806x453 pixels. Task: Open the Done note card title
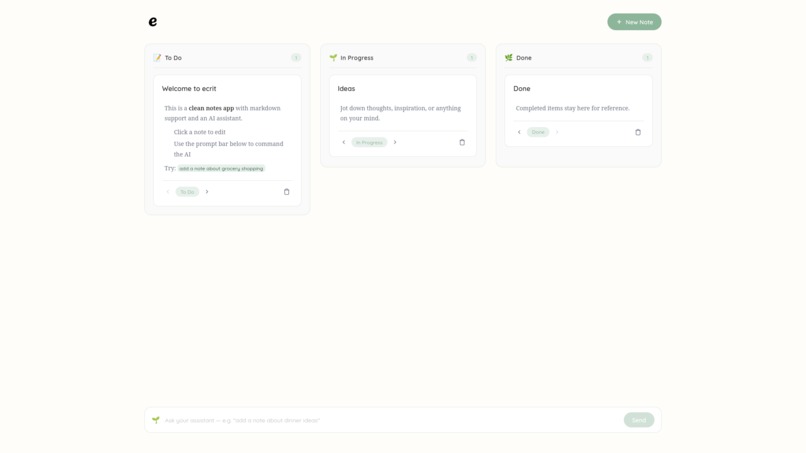coord(521,88)
